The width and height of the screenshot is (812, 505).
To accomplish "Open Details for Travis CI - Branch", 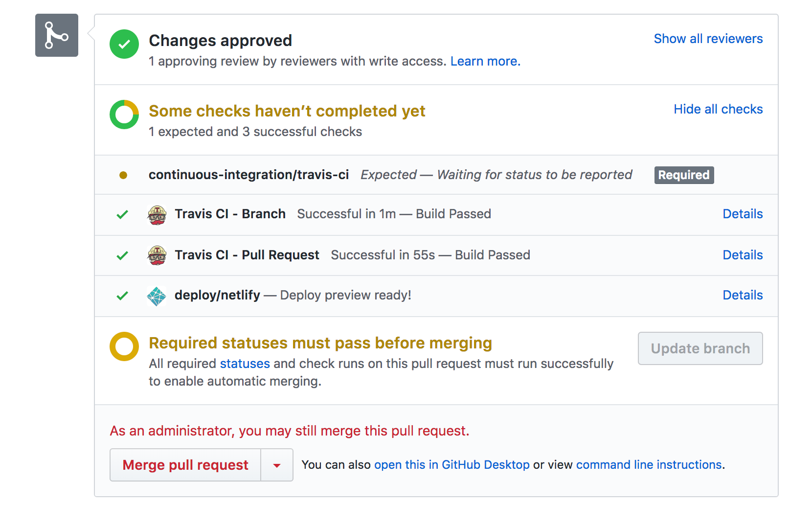I will pyautogui.click(x=743, y=214).
